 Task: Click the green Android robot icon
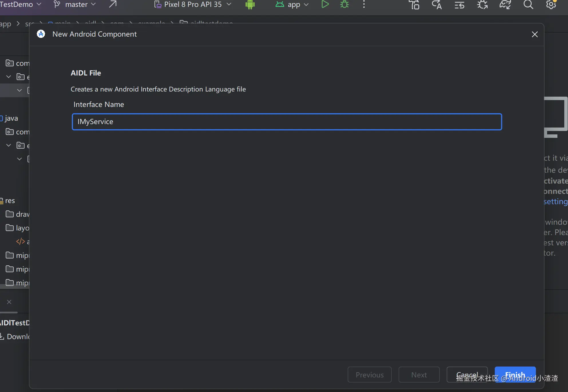250,5
